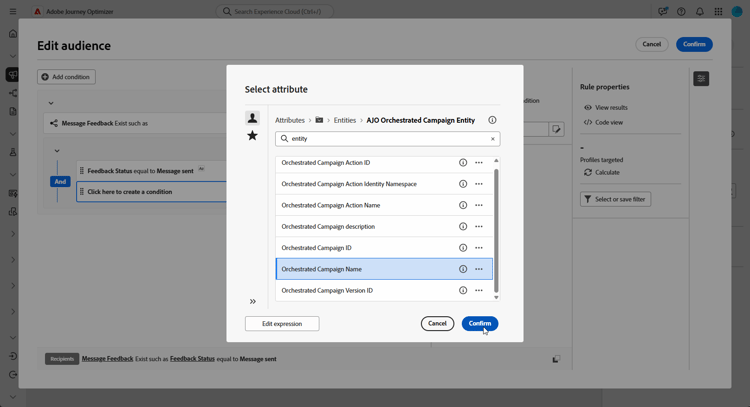Click the attribute search input field
This screenshot has width=750, height=407.
[387, 139]
